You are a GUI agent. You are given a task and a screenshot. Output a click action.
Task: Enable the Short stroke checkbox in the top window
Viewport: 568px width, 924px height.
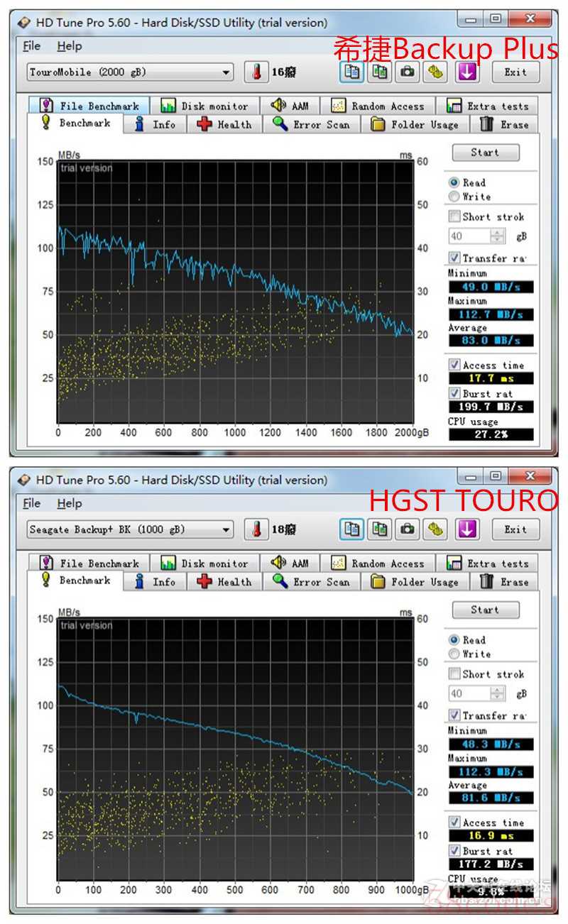coord(454,216)
